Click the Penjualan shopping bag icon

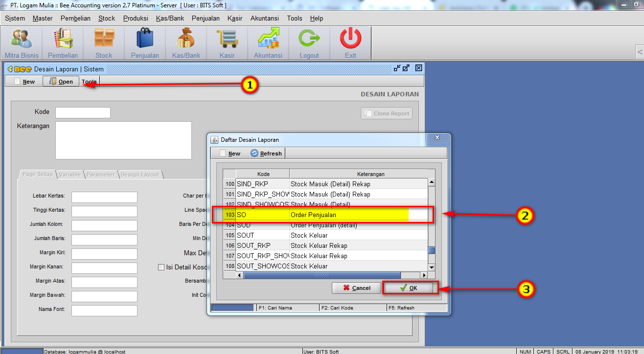point(145,39)
